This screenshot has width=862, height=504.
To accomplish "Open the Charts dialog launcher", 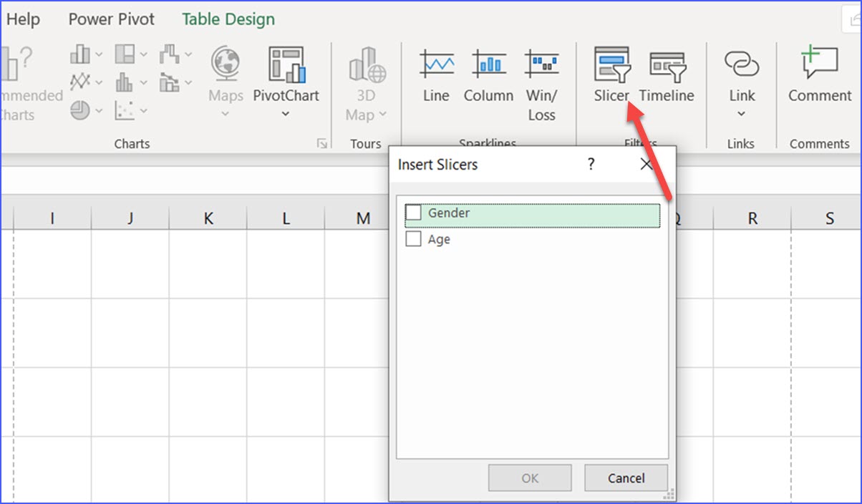I will click(x=321, y=144).
